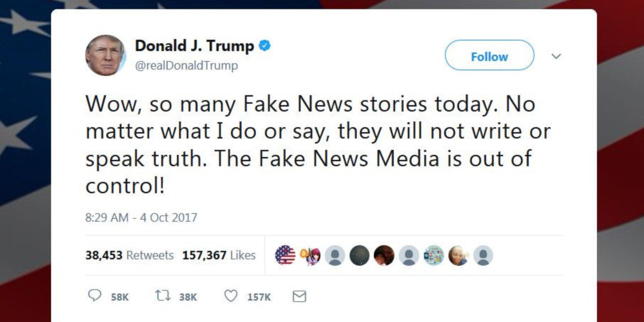Open the anime character liker avatar
This screenshot has height=322, width=644.
point(310,255)
